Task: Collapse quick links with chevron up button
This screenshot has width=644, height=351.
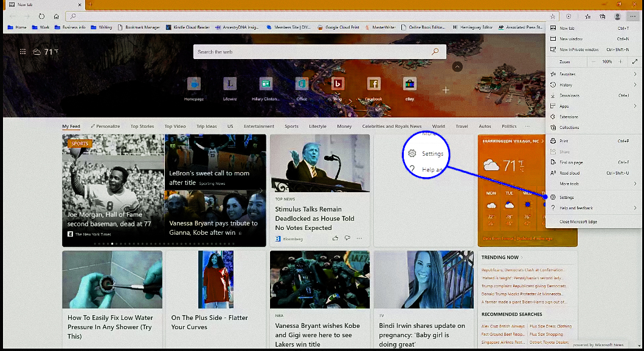Action: click(458, 66)
